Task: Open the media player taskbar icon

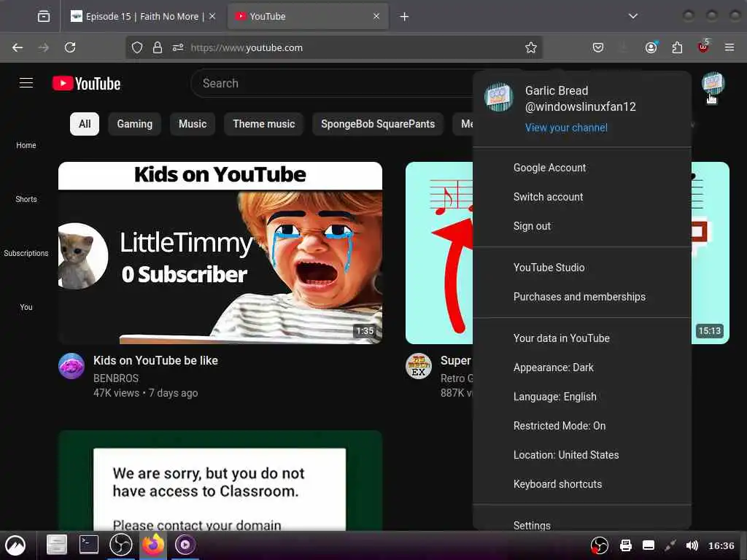Action: 185,545
